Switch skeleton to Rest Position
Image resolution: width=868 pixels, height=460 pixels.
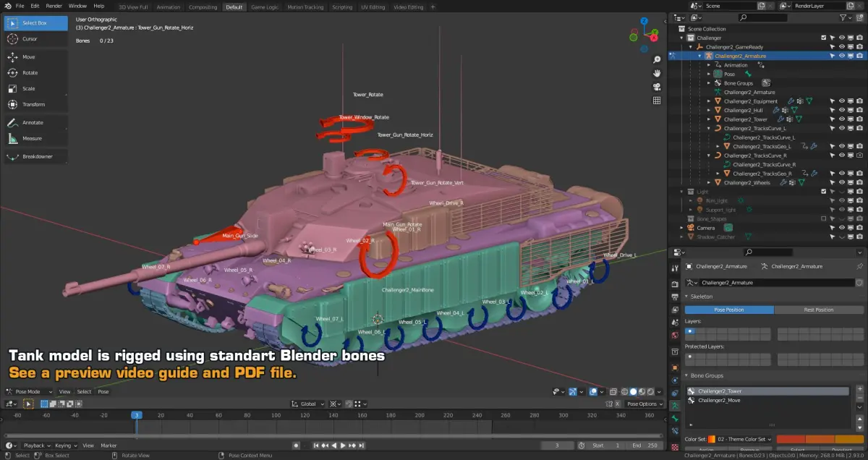coord(819,310)
